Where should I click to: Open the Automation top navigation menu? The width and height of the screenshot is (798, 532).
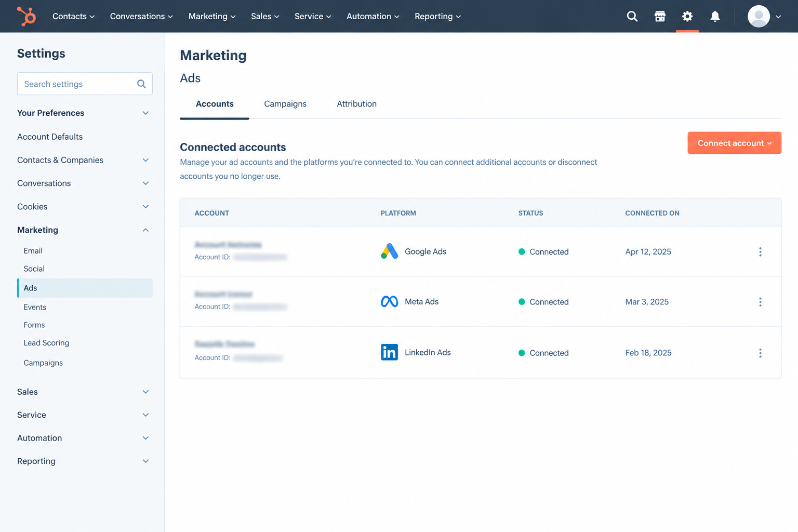point(373,16)
